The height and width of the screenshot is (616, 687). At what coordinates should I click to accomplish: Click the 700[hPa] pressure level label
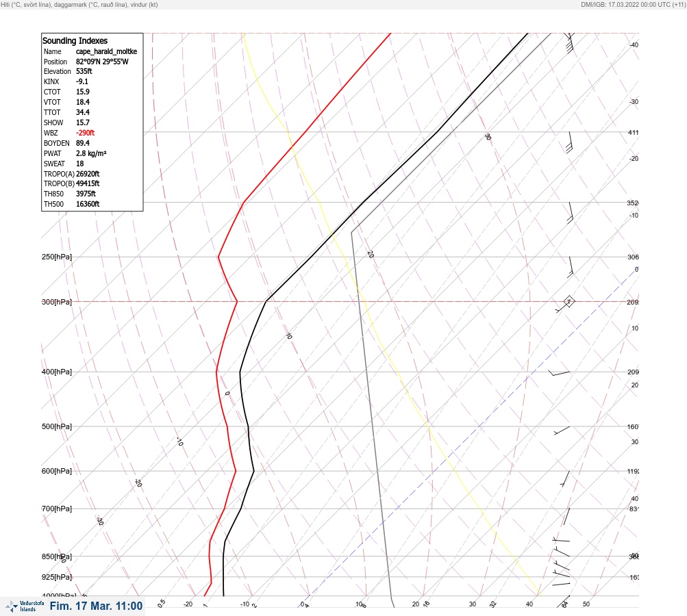point(57,509)
